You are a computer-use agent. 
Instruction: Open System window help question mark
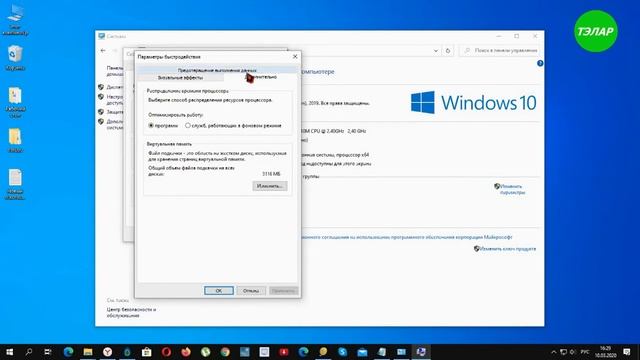coord(540,63)
